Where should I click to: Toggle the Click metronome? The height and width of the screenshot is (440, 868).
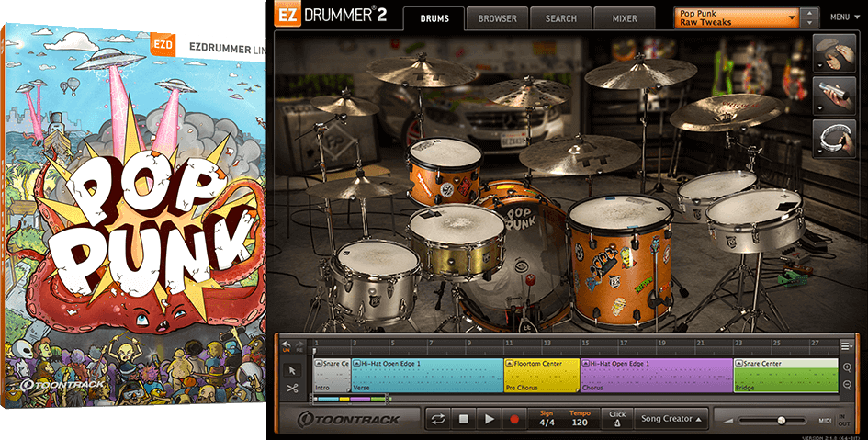[617, 419]
